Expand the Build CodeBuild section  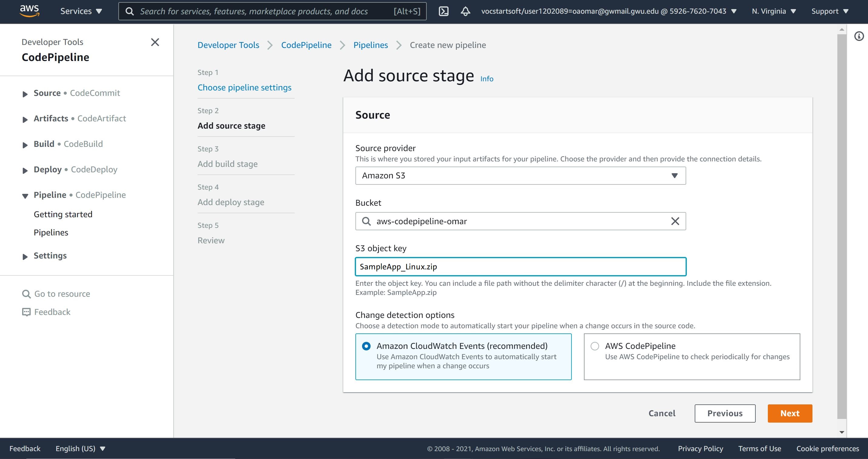[25, 145]
